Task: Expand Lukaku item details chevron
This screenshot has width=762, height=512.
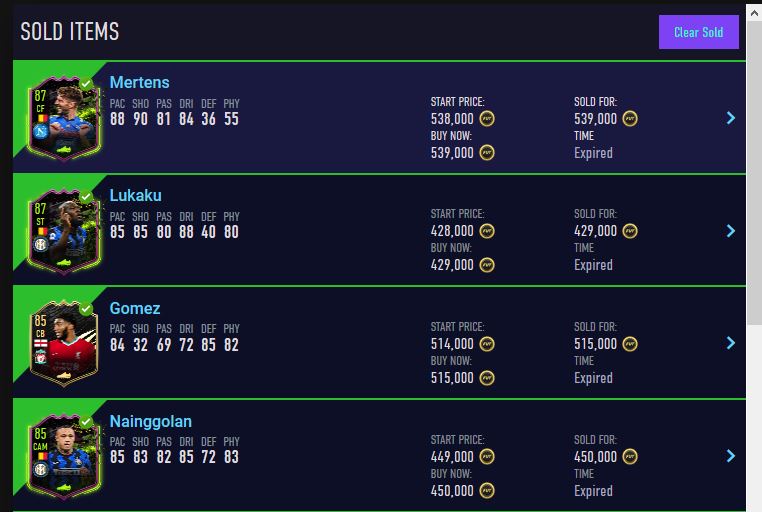Action: point(731,231)
